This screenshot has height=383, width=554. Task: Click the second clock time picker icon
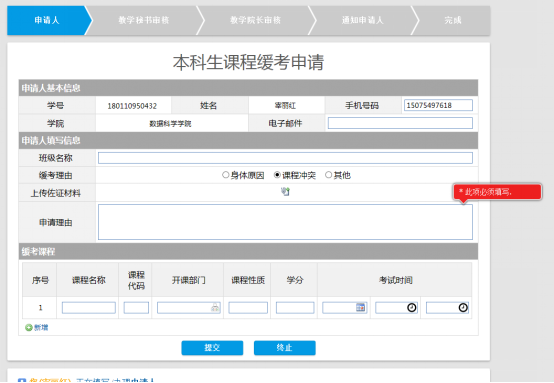pos(463,307)
